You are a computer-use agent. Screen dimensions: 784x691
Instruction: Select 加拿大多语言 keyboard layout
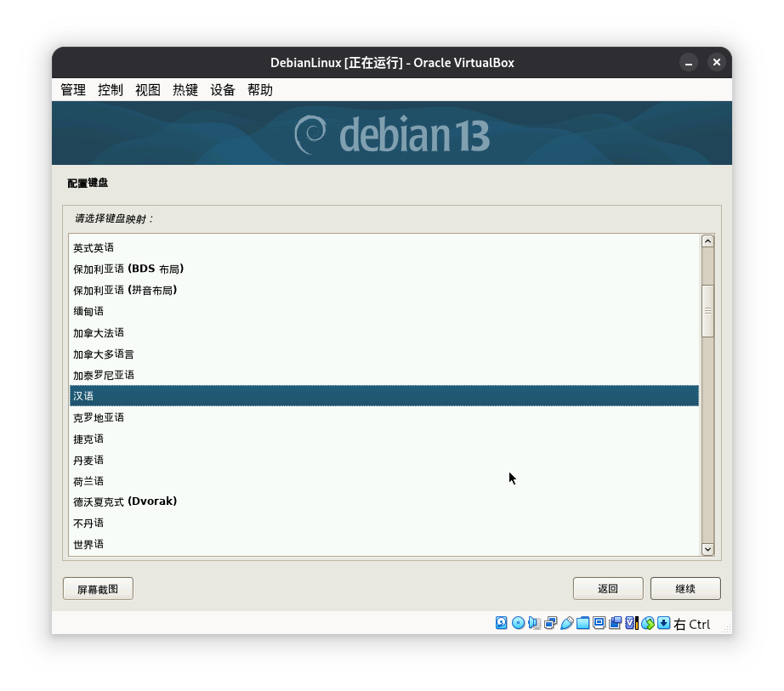[x=384, y=354]
